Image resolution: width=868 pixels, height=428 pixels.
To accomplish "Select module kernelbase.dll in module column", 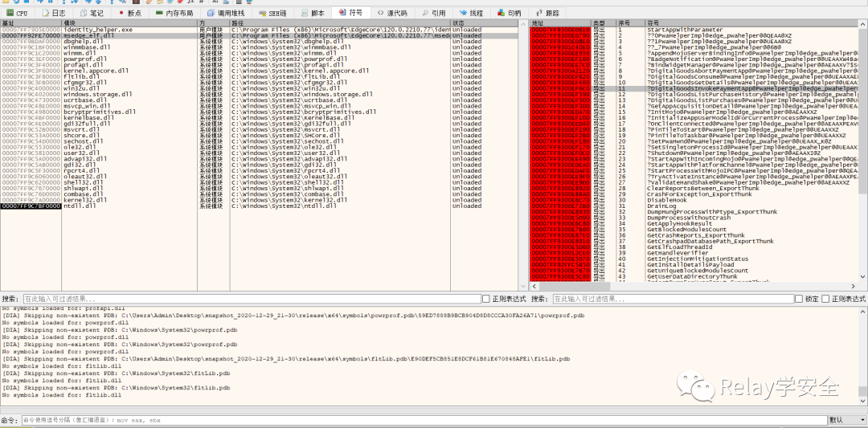I will [x=88, y=118].
